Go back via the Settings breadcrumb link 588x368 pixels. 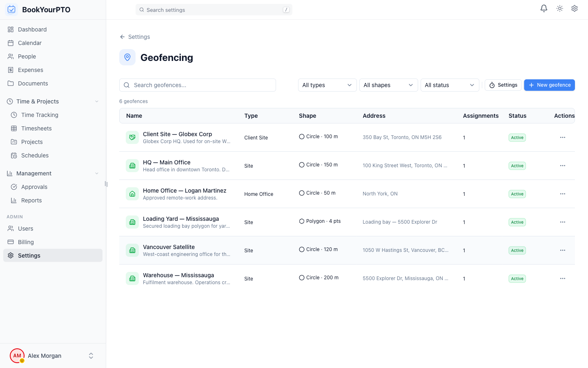[135, 36]
